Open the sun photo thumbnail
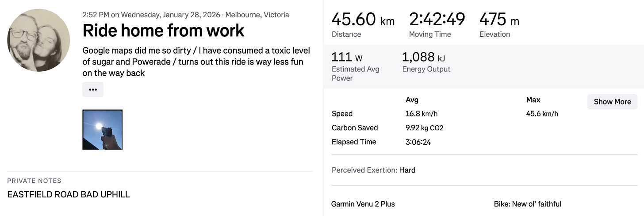Image resolution: width=644 pixels, height=216 pixels. point(103,130)
